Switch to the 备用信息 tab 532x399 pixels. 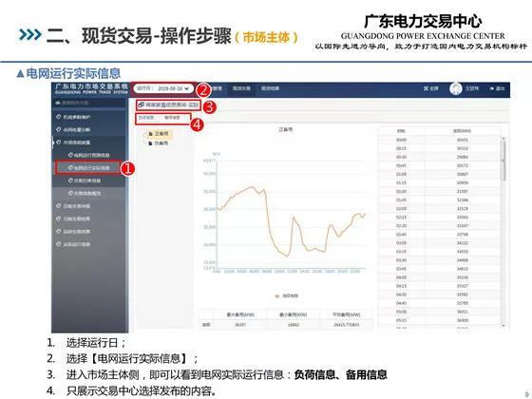pos(172,118)
